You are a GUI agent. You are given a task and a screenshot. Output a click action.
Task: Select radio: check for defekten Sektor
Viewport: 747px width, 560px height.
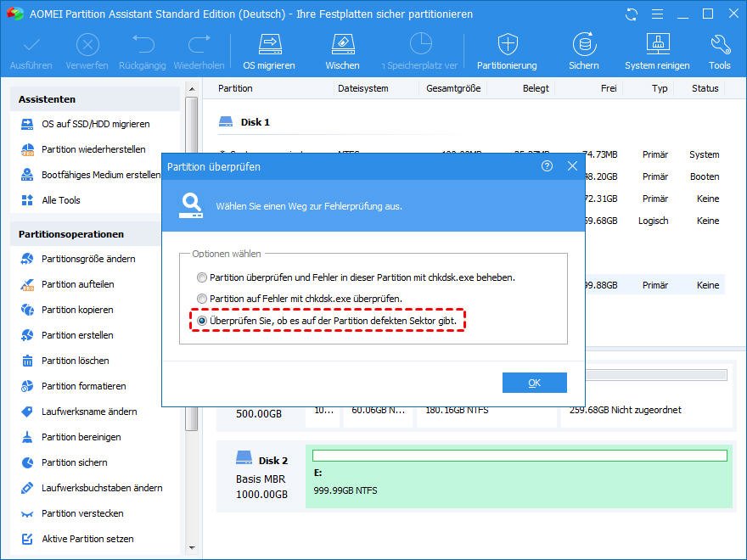pyautogui.click(x=202, y=321)
